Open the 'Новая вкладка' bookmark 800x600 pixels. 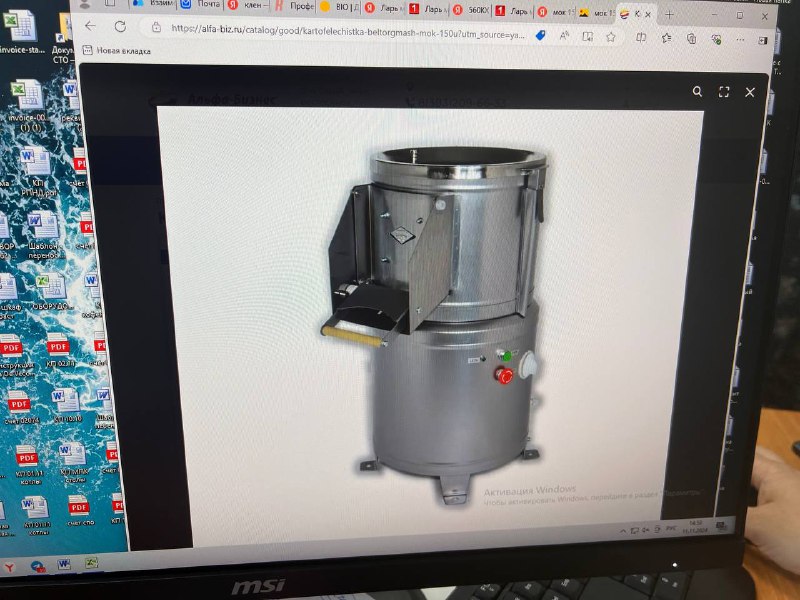(117, 50)
